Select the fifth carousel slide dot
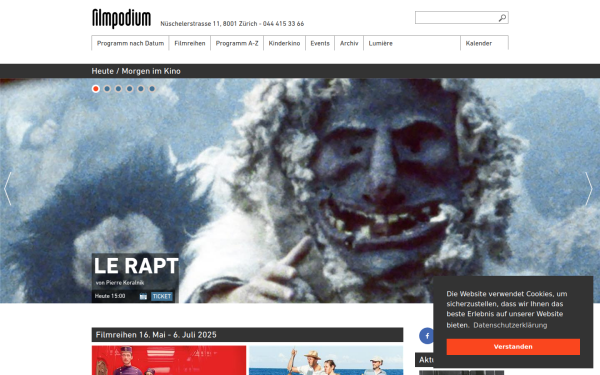The height and width of the screenshot is (375, 600). (x=141, y=89)
